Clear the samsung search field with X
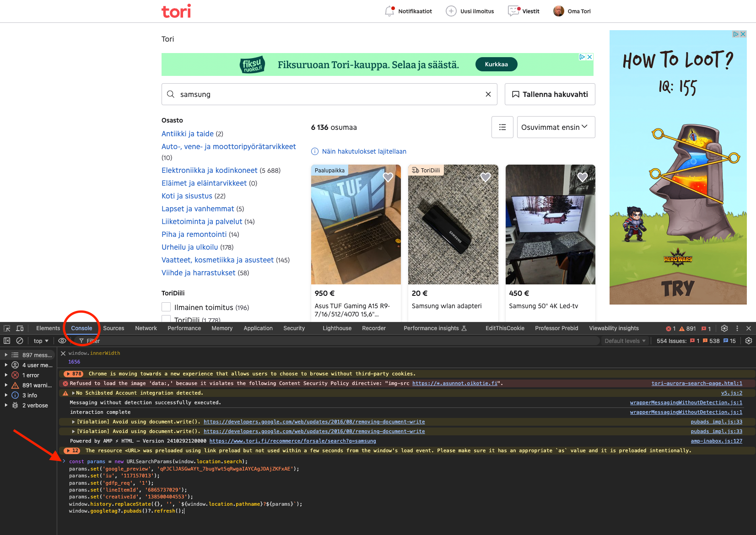The width and height of the screenshot is (756, 535). click(x=488, y=94)
